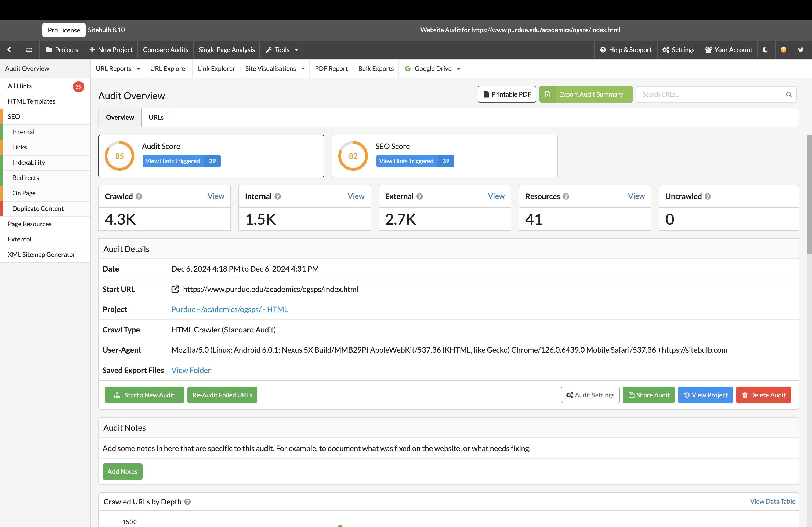Open Settings from the top toolbar
Image resolution: width=812 pixels, height=527 pixels.
[678, 50]
